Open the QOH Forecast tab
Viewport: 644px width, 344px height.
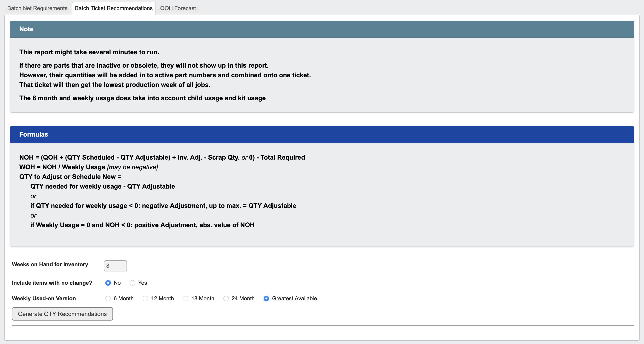point(178,8)
